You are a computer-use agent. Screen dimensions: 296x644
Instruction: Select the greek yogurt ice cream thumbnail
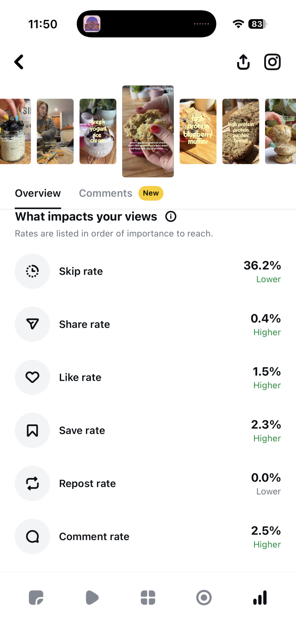98,131
